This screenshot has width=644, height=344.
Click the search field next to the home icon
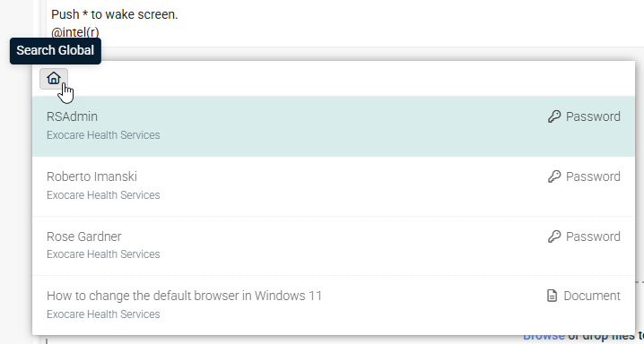[x=352, y=78]
